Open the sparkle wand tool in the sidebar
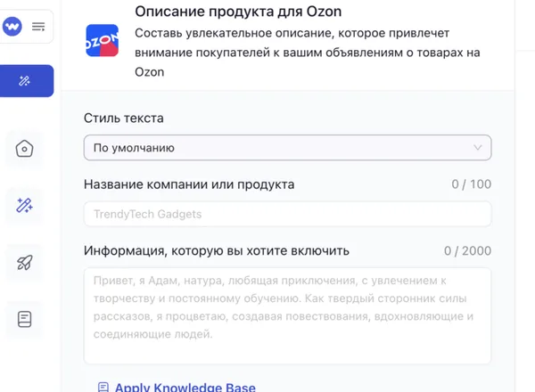Viewport: 535px width, 392px height. coord(25,206)
